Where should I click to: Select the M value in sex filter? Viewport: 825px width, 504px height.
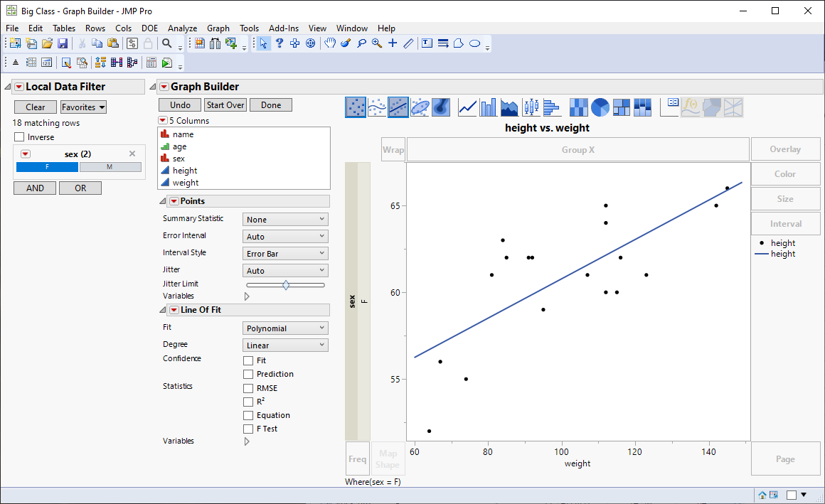pos(110,167)
